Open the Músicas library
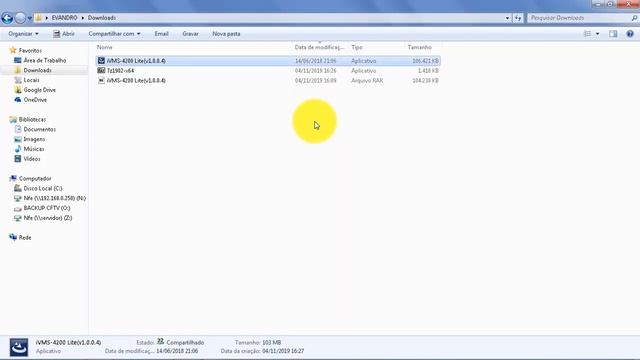The width and height of the screenshot is (640, 360). point(33,149)
